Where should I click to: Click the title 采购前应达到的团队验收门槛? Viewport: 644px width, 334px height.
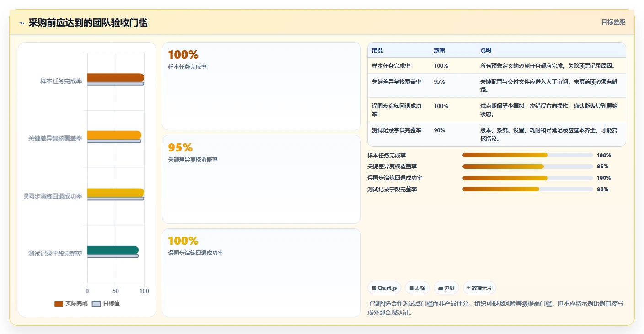[88, 22]
